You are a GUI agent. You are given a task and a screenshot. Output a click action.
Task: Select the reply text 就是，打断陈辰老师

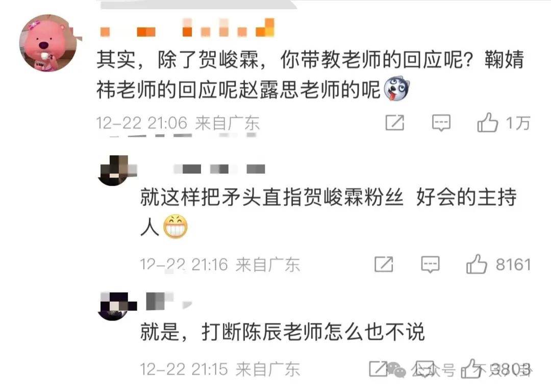283,331
